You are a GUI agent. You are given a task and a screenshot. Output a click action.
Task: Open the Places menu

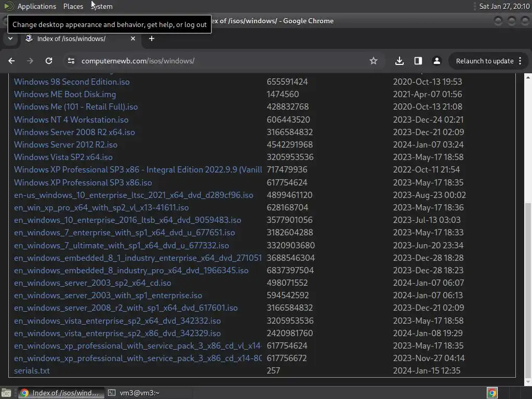click(x=73, y=6)
